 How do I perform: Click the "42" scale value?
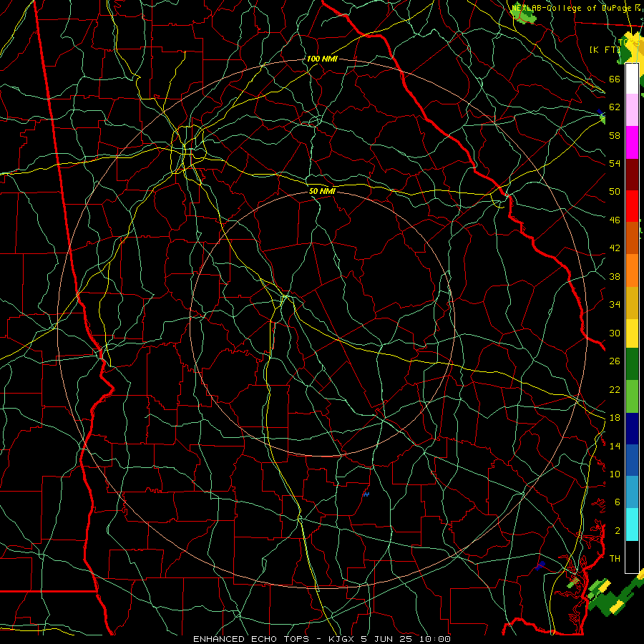point(615,248)
